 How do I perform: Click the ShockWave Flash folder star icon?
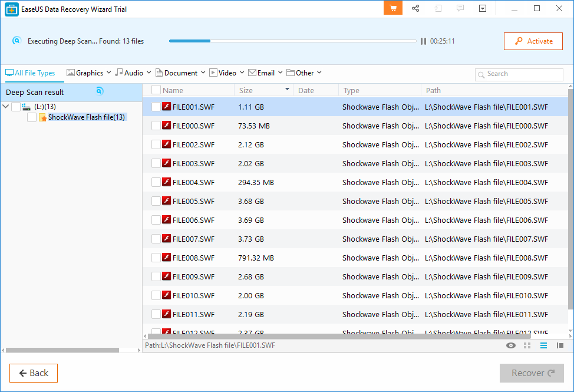[43, 117]
